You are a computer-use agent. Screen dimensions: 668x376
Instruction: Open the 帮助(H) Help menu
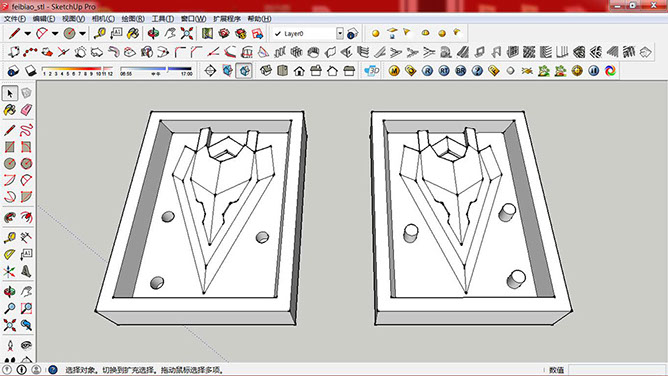click(x=259, y=19)
